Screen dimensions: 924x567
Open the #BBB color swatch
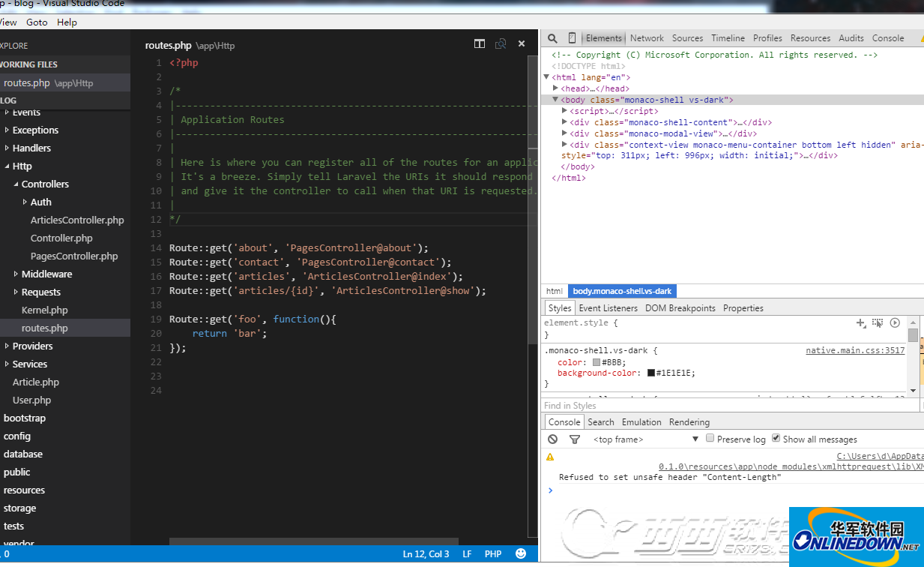tap(597, 362)
